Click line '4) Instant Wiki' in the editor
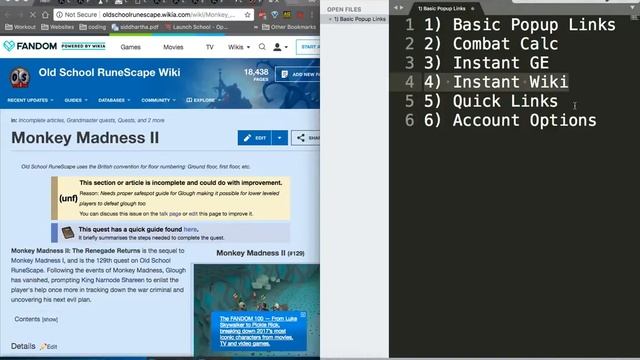 click(x=496, y=82)
